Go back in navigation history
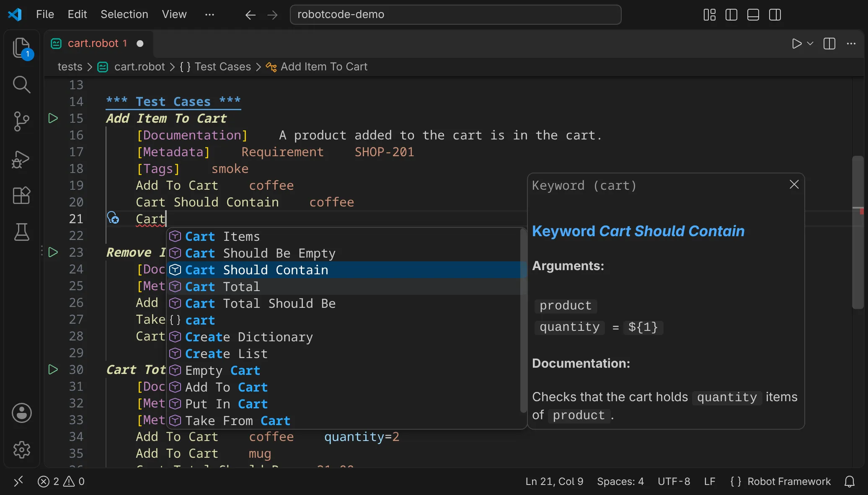 point(251,15)
